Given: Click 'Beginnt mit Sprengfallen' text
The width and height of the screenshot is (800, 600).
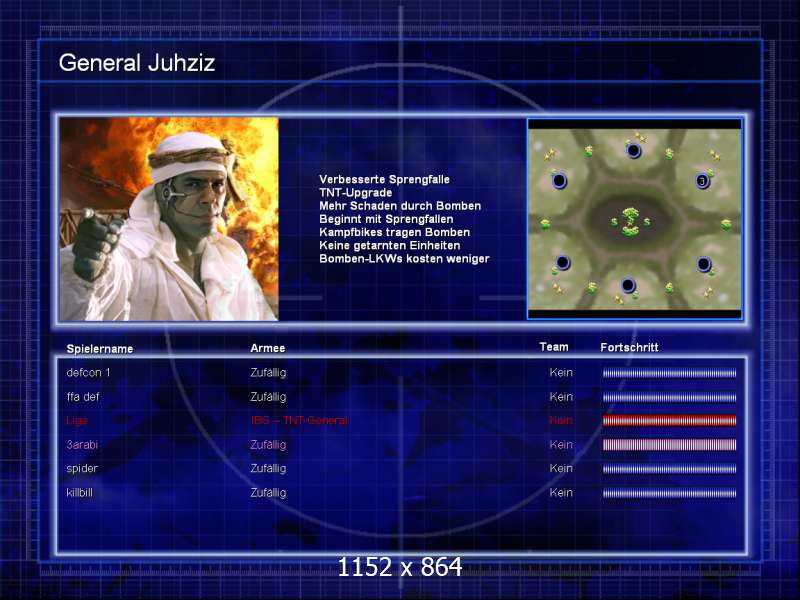Looking at the screenshot, I should (386, 219).
